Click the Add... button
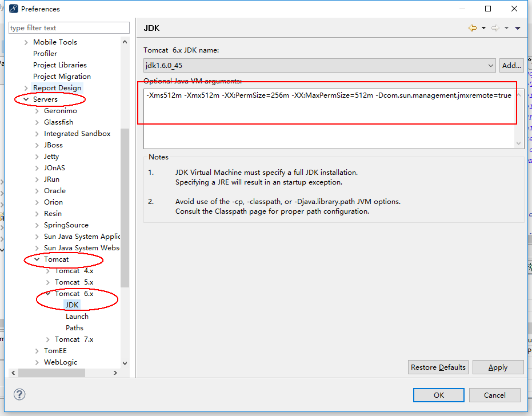The width and height of the screenshot is (532, 416). 511,66
